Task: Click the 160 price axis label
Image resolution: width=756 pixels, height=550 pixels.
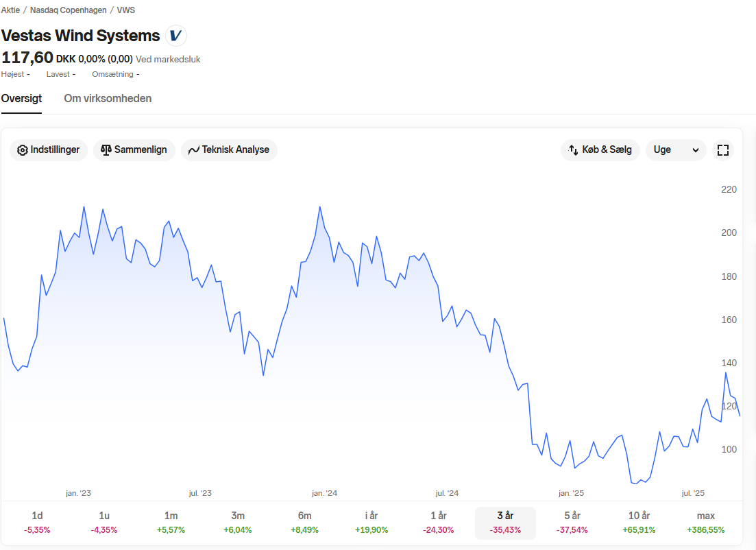Action: [729, 320]
